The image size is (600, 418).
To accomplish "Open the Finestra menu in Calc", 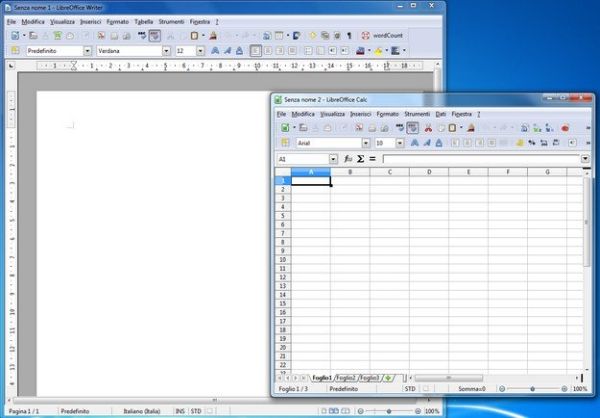I will (x=461, y=114).
